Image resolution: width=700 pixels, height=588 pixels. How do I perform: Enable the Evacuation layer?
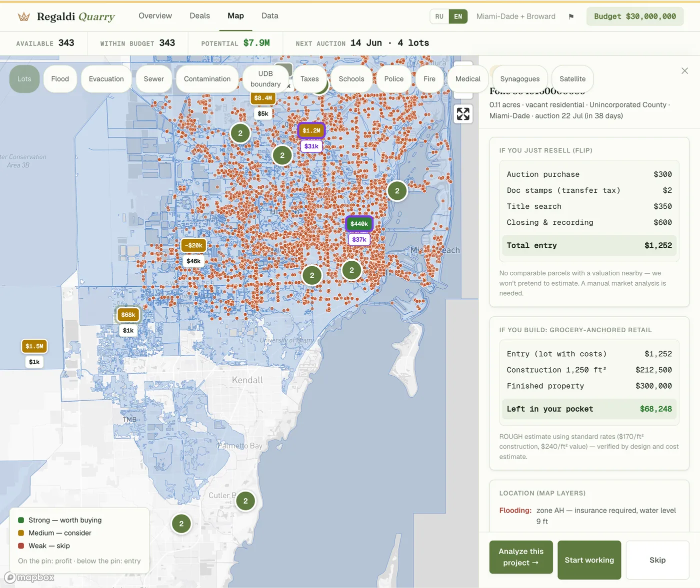point(106,79)
